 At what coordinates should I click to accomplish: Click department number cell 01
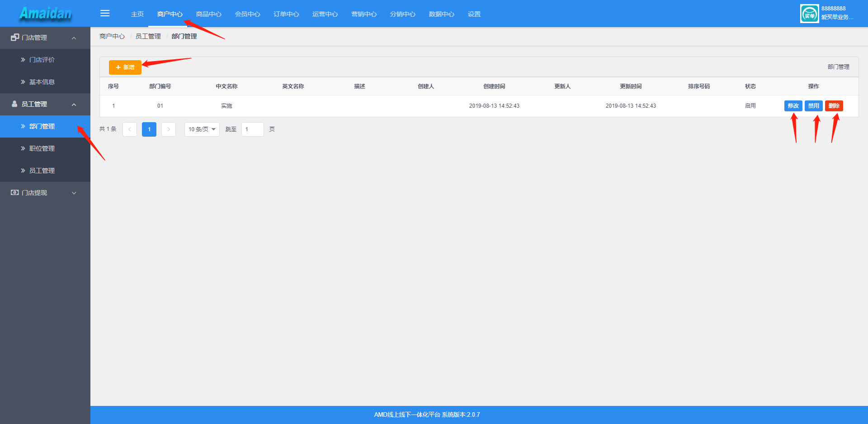click(160, 106)
